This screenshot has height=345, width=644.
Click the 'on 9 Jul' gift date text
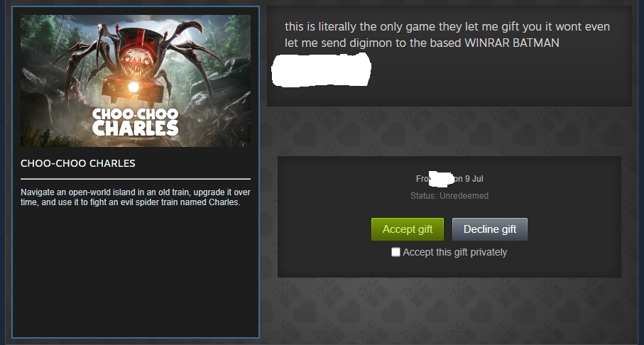[469, 179]
